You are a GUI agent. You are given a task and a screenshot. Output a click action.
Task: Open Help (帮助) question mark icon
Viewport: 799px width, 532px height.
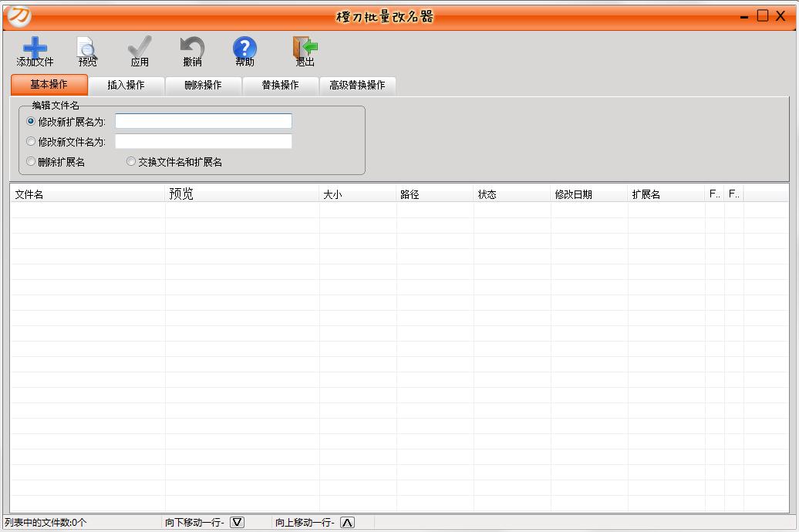pos(244,48)
